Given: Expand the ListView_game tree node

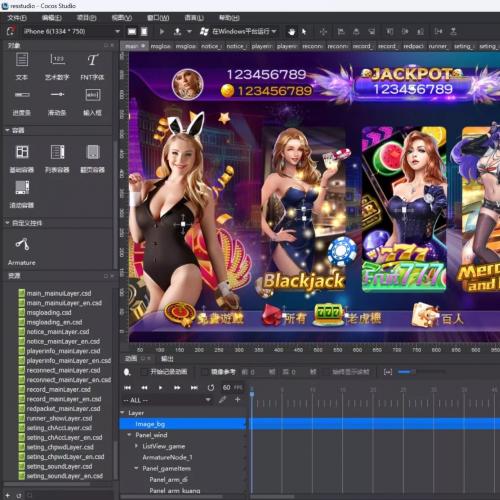Looking at the screenshot, I should [137, 446].
